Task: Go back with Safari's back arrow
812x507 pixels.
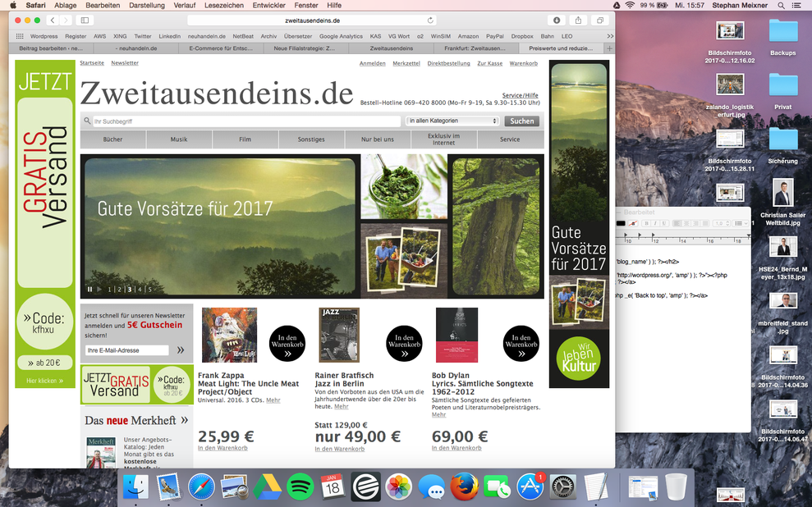Action: 53,21
